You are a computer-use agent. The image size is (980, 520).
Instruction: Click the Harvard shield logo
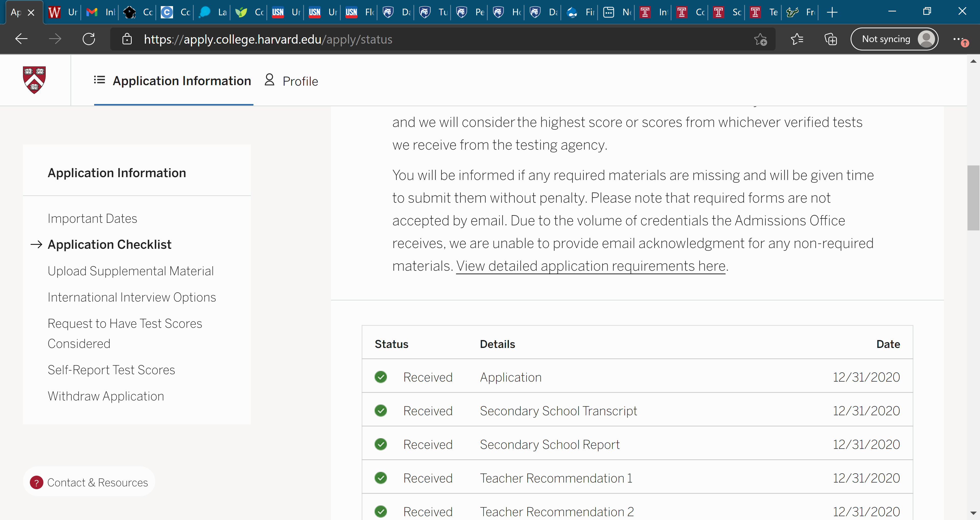pos(34,80)
